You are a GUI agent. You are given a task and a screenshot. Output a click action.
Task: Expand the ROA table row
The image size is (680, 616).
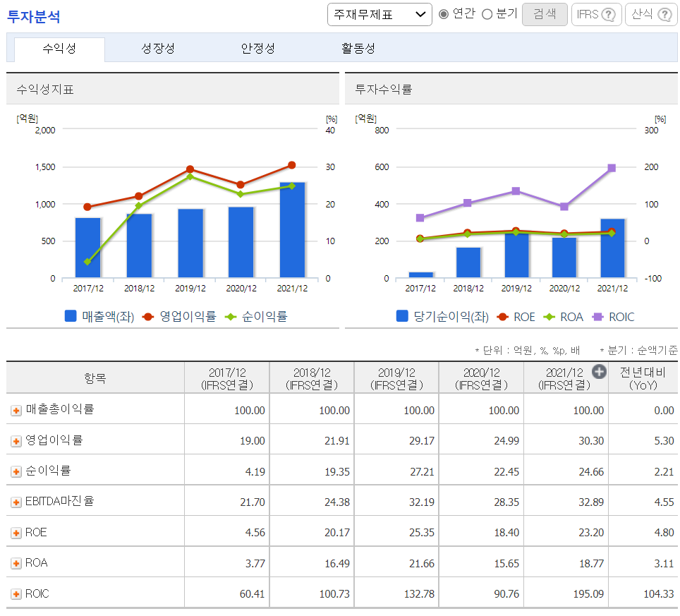pos(16,564)
